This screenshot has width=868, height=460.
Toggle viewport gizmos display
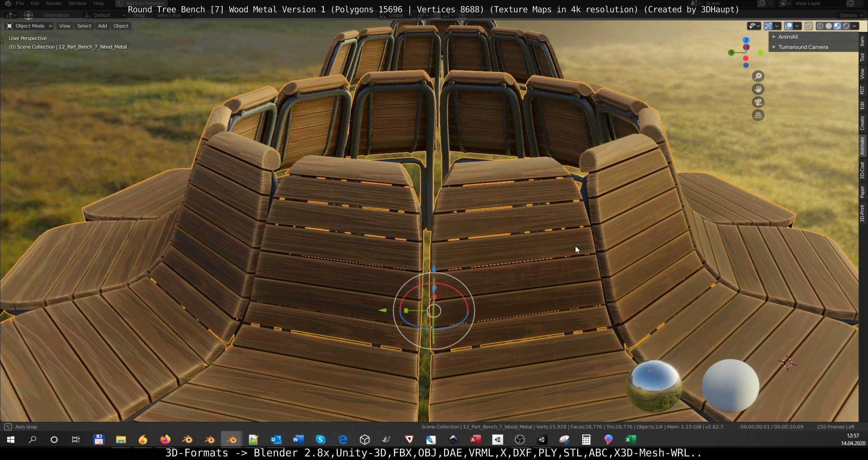click(768, 26)
